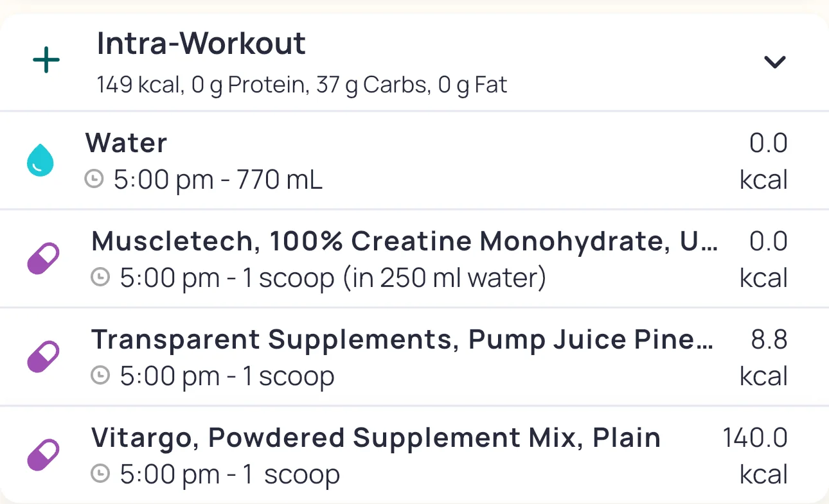Tap the pill icon for Vitargo
Viewport: 829px width, 504px height.
click(x=43, y=455)
